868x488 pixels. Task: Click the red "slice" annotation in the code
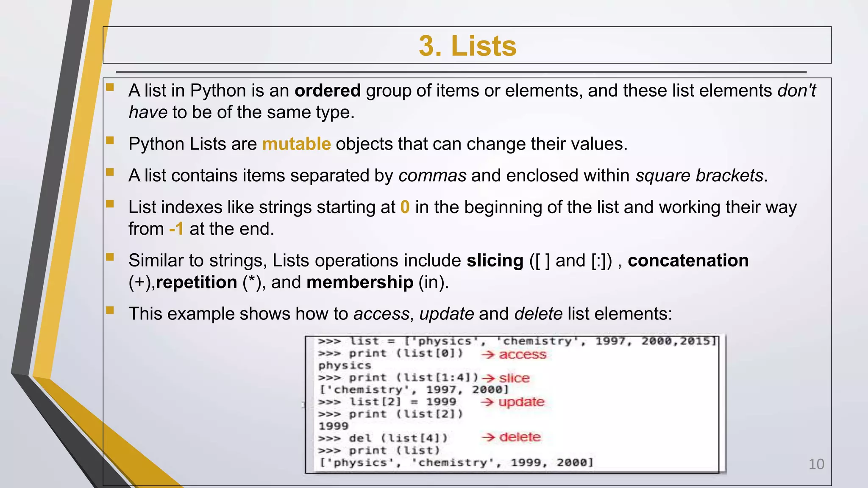tap(506, 378)
